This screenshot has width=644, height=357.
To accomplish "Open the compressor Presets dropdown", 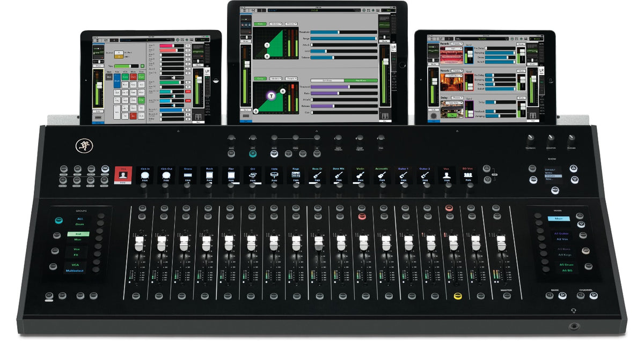I will click(291, 78).
